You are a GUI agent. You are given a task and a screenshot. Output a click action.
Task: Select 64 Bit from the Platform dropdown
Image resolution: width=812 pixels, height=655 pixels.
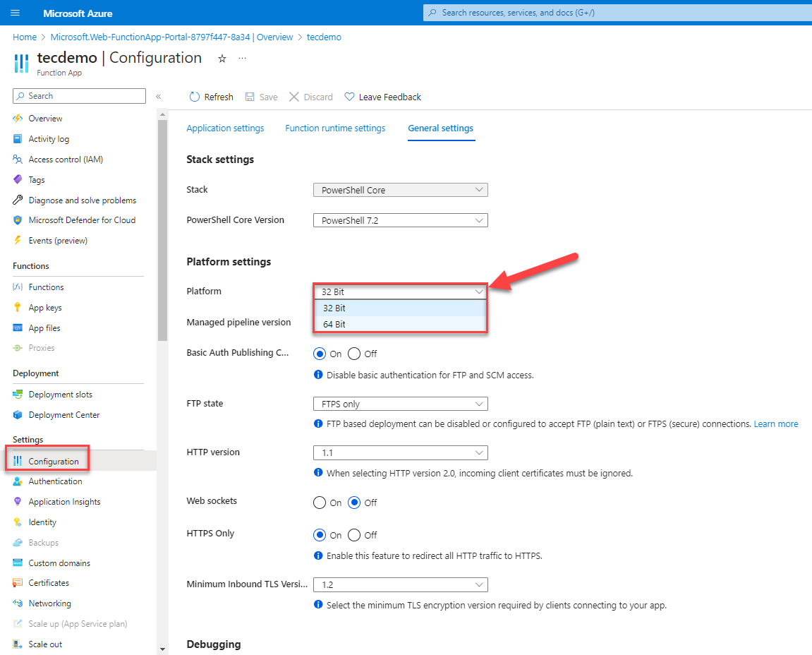(x=334, y=324)
